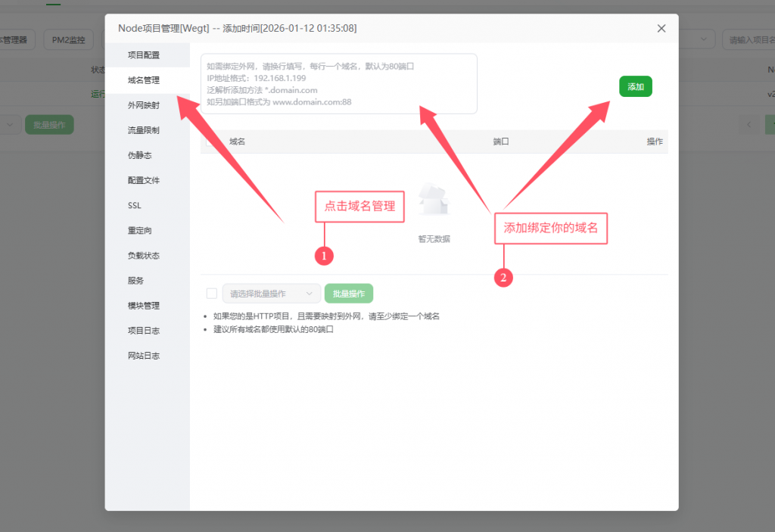The height and width of the screenshot is (532, 775).
Task: Tick the batch operation checkbox
Action: 212,294
